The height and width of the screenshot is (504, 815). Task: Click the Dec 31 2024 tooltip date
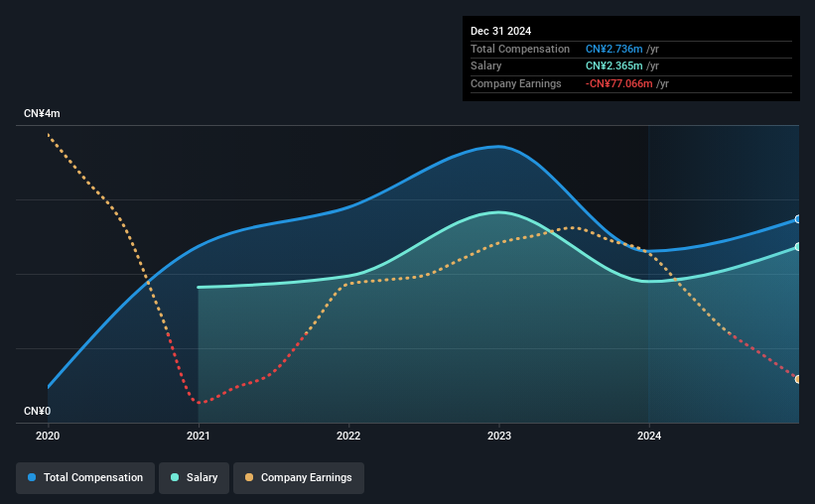tap(500, 31)
